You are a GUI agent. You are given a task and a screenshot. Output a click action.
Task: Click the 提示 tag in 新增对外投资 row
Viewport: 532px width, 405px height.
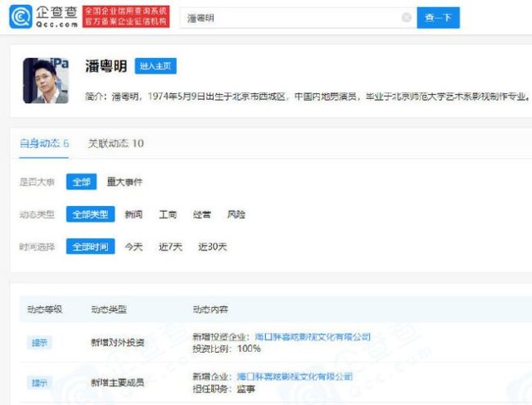click(x=39, y=343)
